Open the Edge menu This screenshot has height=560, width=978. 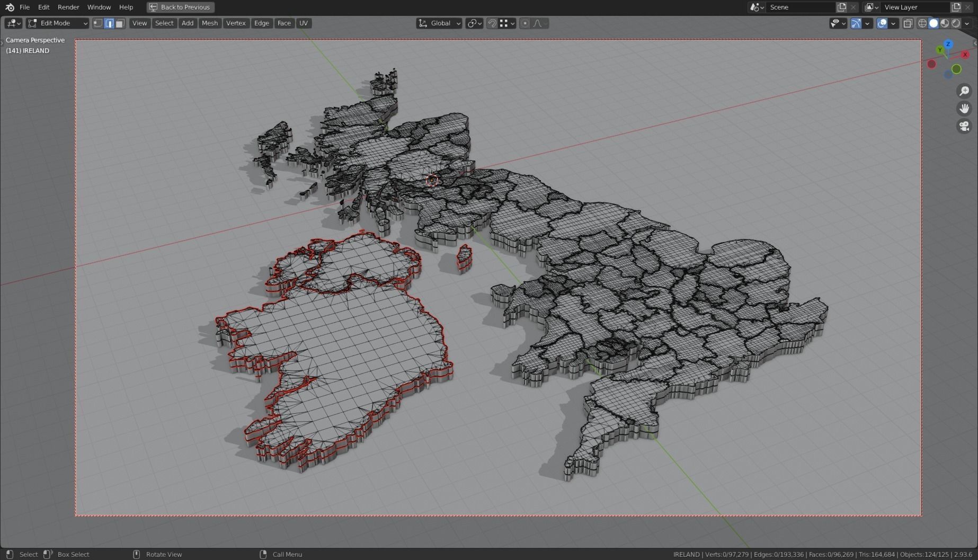[x=262, y=23]
